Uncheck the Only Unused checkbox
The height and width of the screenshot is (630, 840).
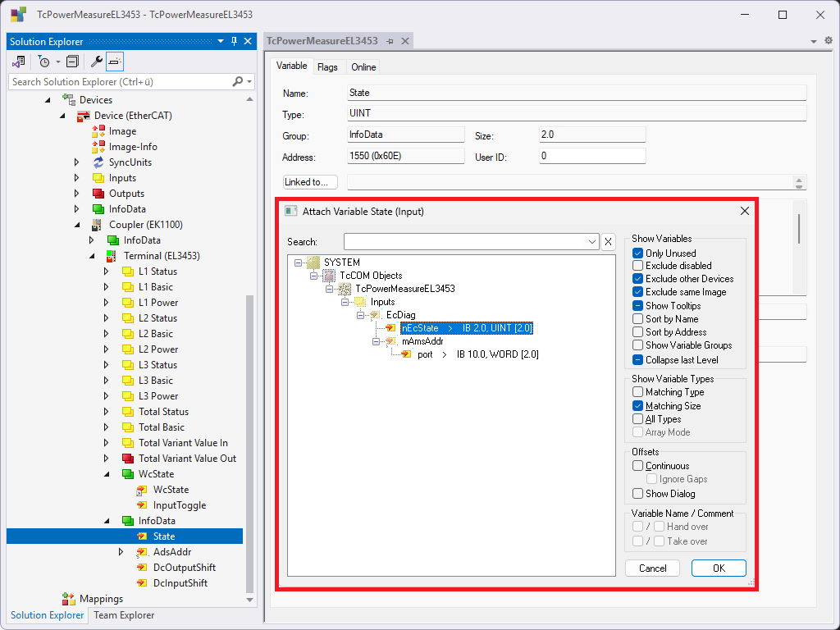638,253
